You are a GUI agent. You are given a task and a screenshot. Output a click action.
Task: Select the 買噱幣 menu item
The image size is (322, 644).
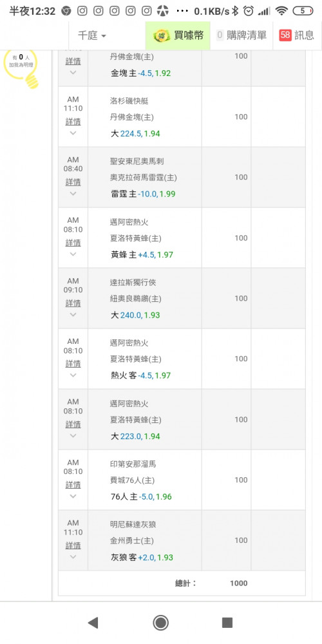click(178, 35)
